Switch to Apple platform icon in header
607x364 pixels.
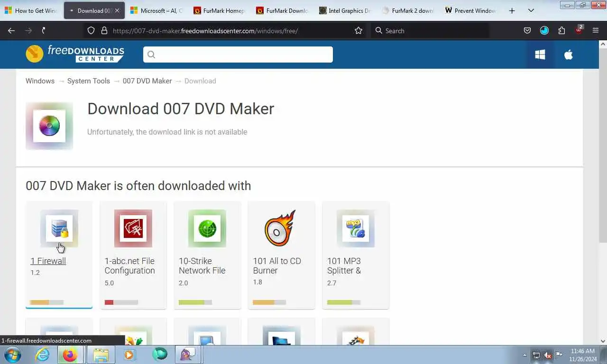pos(569,55)
